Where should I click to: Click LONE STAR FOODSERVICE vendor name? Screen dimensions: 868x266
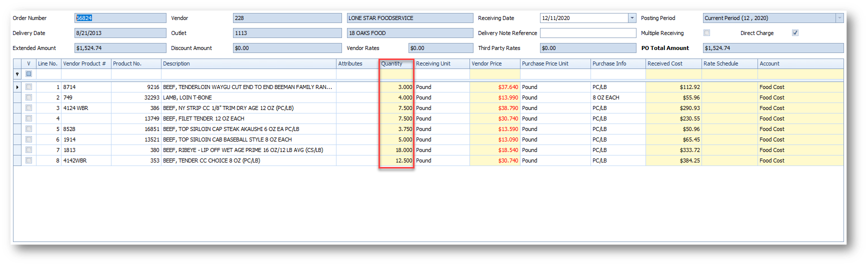click(x=410, y=18)
